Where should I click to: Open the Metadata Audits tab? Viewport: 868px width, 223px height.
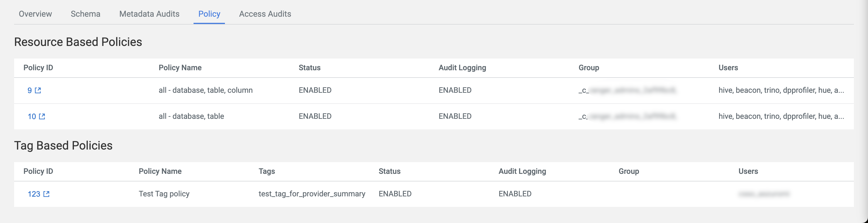(149, 14)
